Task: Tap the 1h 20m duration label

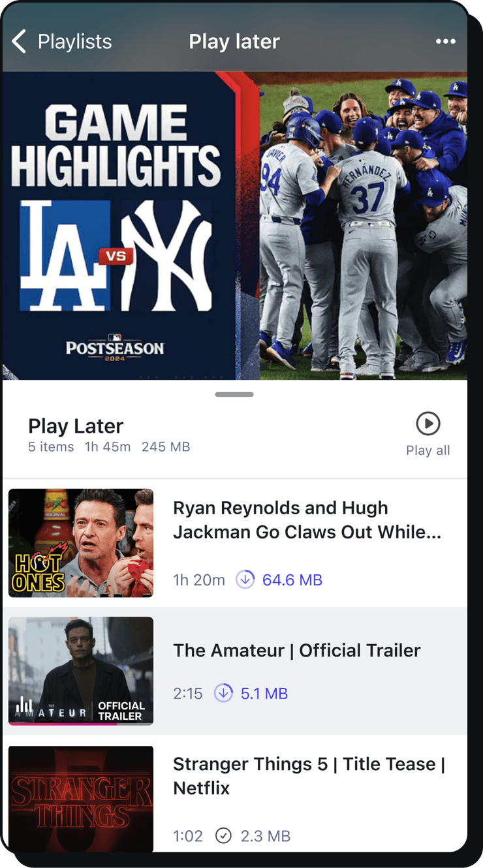Action: click(199, 580)
